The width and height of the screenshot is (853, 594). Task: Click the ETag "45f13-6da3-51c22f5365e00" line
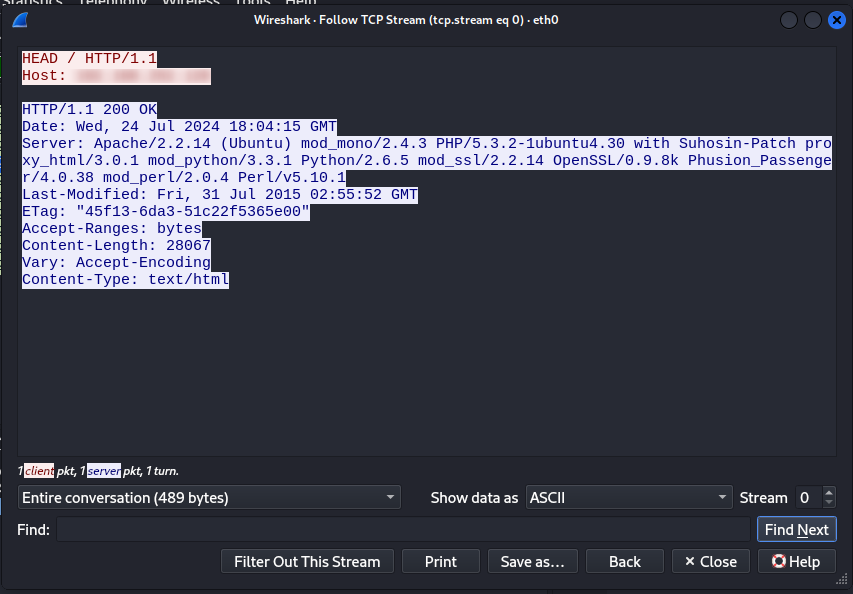[165, 211]
